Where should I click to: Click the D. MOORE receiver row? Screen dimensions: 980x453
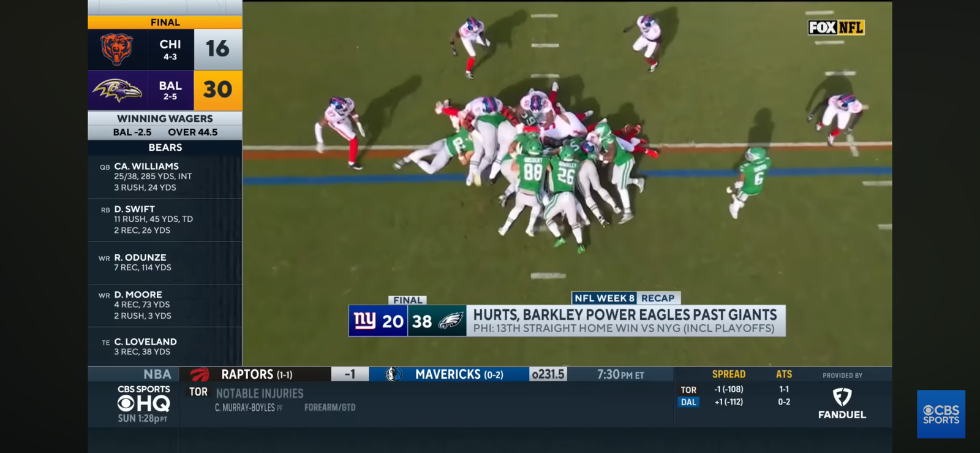tap(165, 305)
